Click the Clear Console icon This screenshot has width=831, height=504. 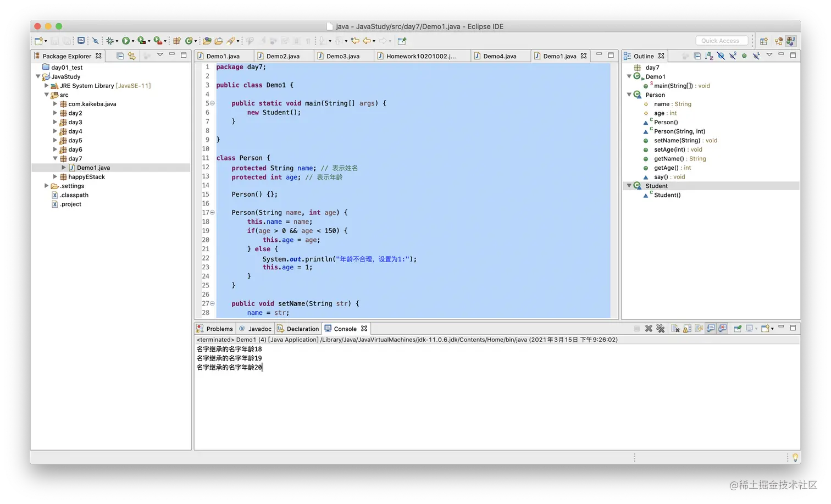point(675,329)
